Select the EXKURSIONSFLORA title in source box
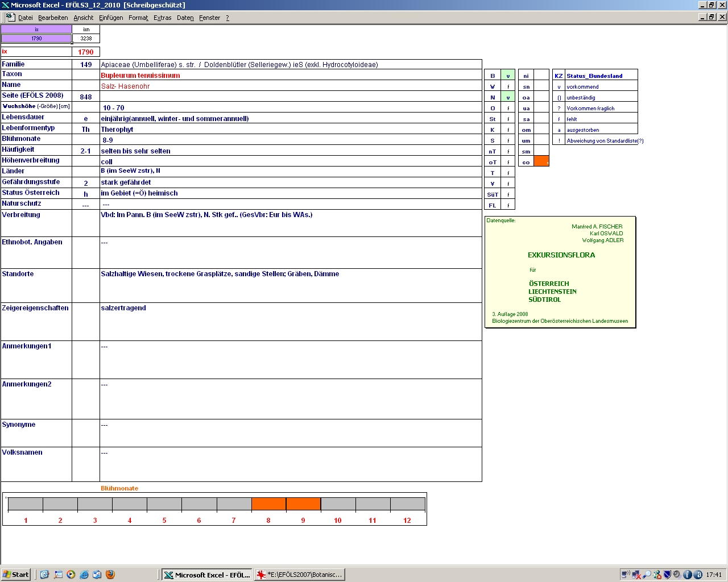728x582 pixels. coord(561,255)
